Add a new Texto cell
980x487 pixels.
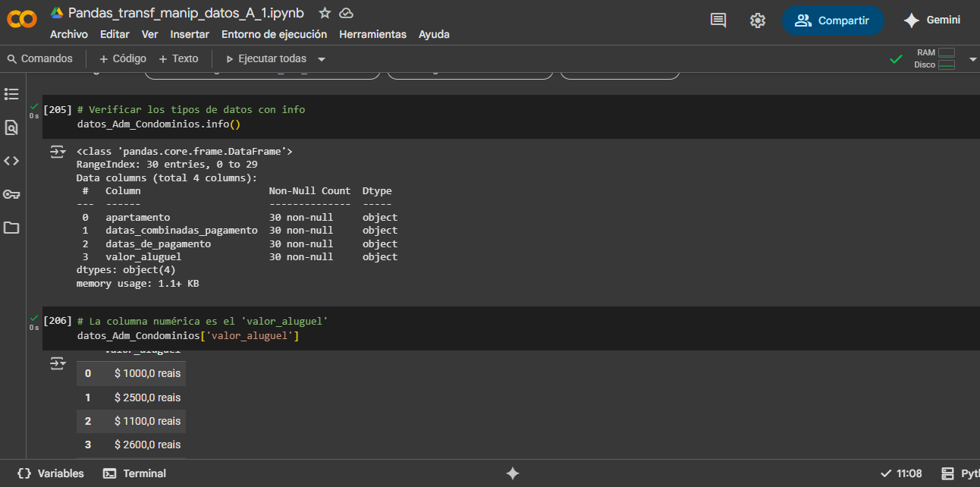coord(178,58)
